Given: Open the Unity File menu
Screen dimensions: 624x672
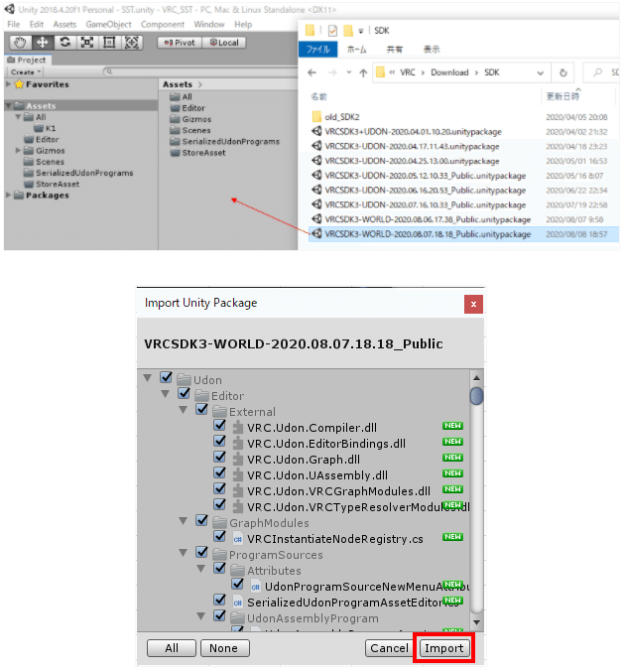Looking at the screenshot, I should pyautogui.click(x=14, y=25).
